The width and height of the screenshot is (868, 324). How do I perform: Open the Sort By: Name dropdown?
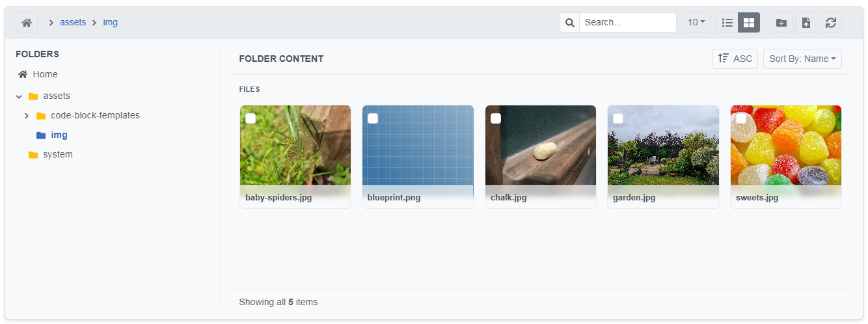pos(802,59)
